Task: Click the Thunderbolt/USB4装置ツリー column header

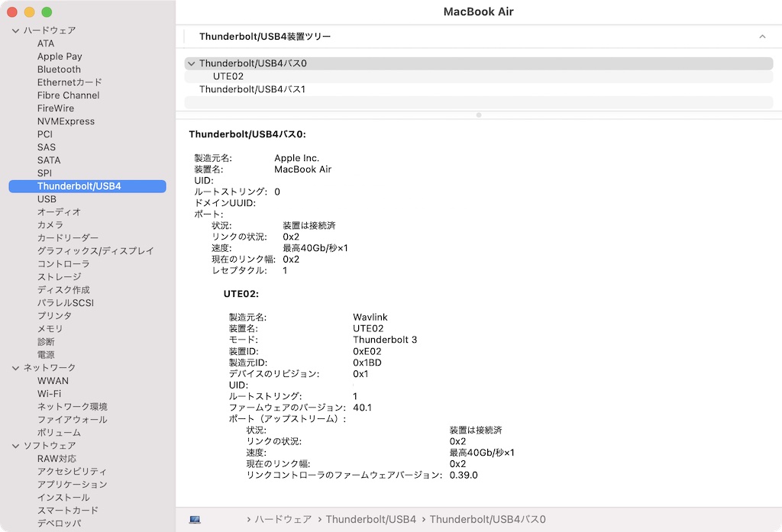Action: coord(265,37)
